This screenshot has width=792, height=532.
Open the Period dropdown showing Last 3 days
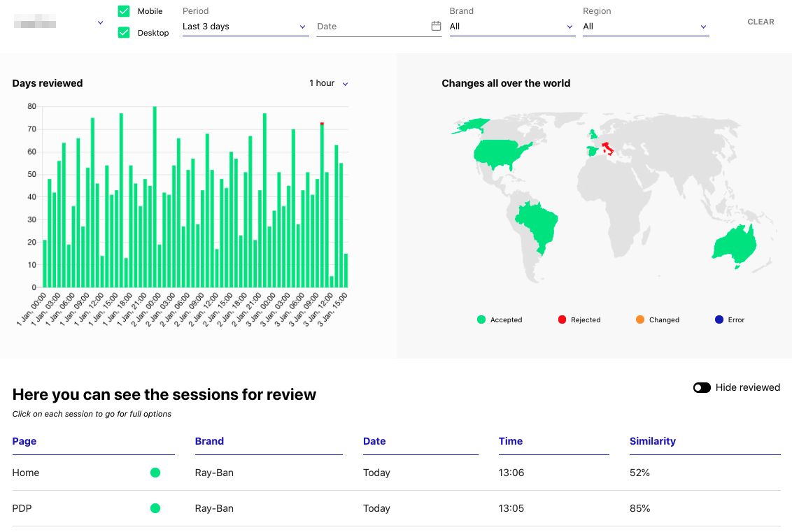tap(245, 27)
